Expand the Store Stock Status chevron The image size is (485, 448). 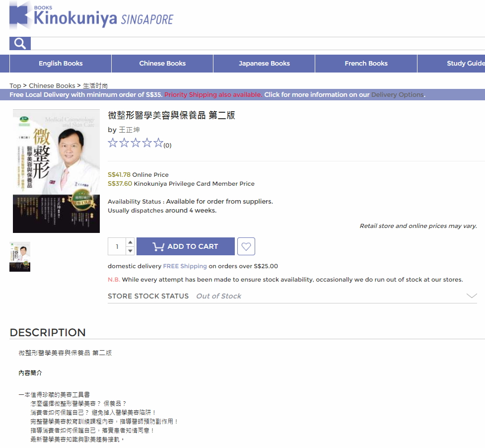(x=472, y=296)
